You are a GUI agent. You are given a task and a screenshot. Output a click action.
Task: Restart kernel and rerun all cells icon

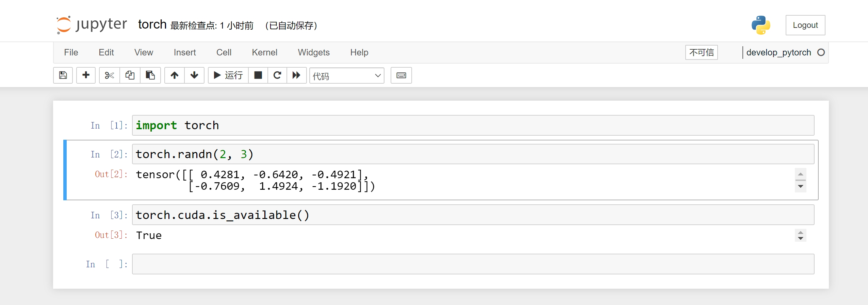(296, 75)
